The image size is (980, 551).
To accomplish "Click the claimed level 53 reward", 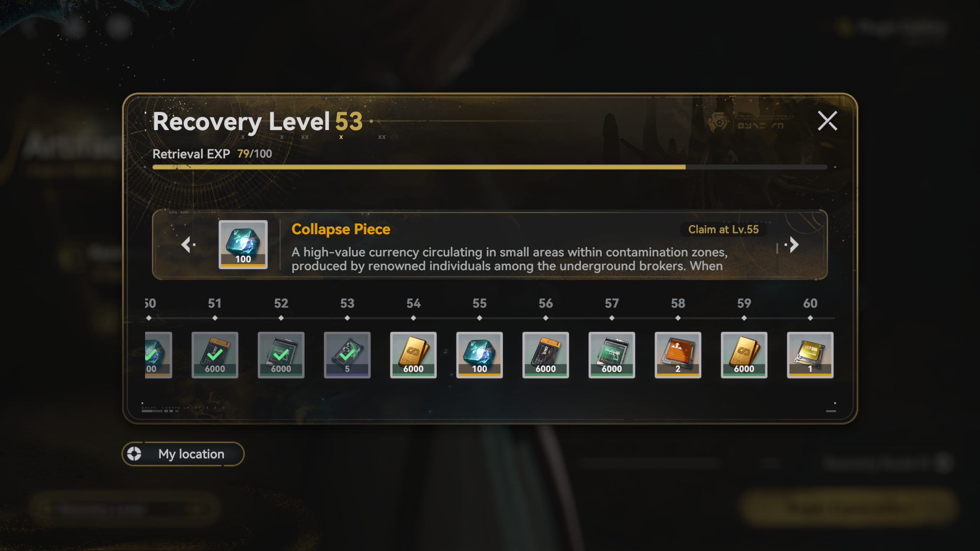I will coord(347,355).
